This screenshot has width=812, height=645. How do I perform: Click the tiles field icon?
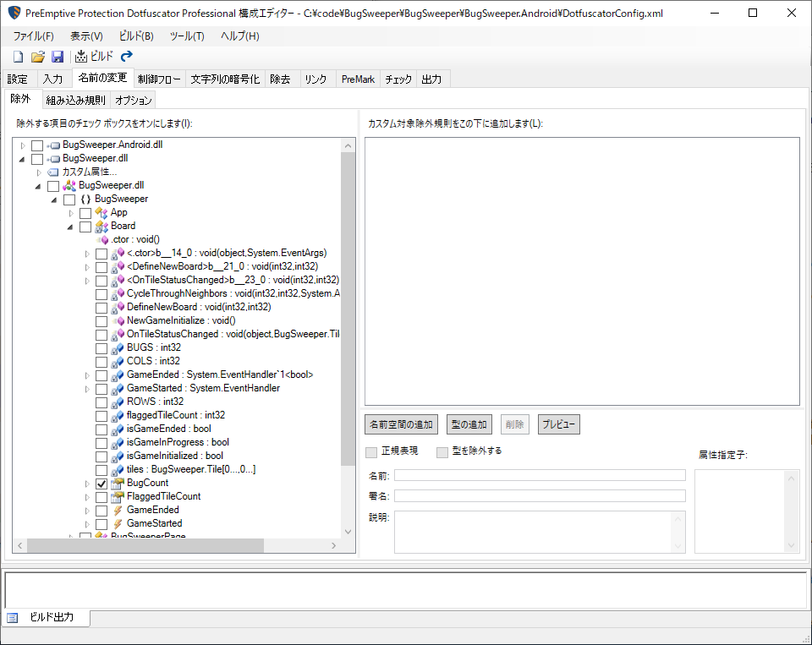(x=118, y=469)
